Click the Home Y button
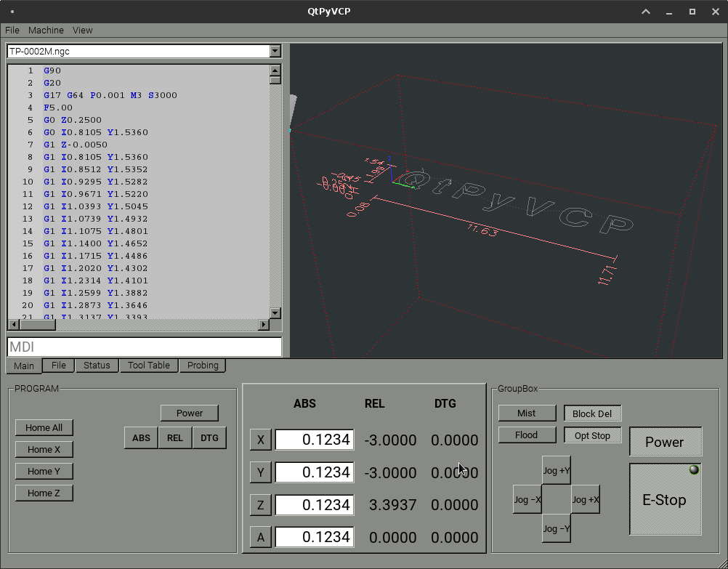The width and height of the screenshot is (728, 569). [44, 472]
